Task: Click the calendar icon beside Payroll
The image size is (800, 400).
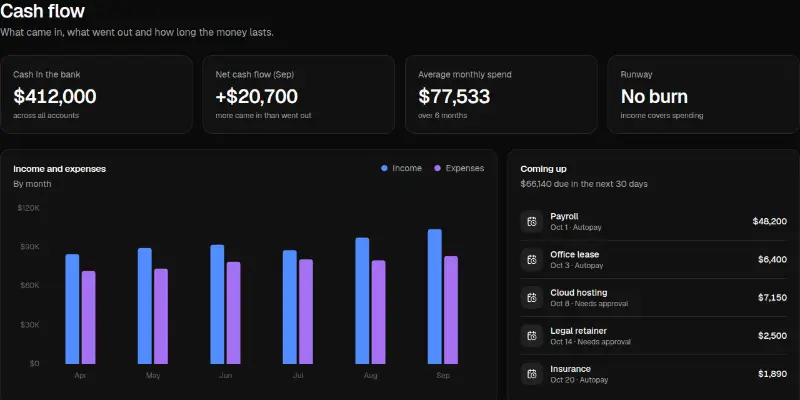Action: pos(532,221)
